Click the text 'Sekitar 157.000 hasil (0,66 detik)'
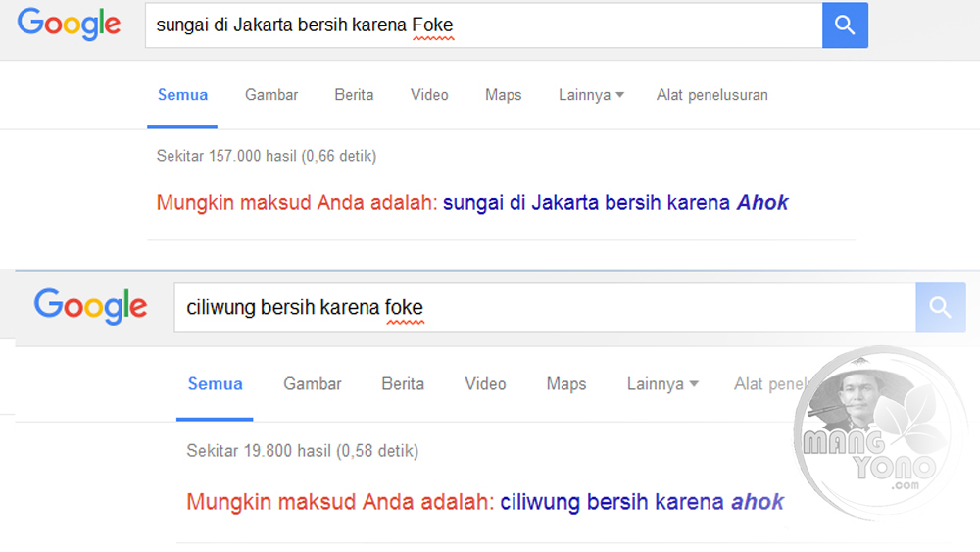 267,156
